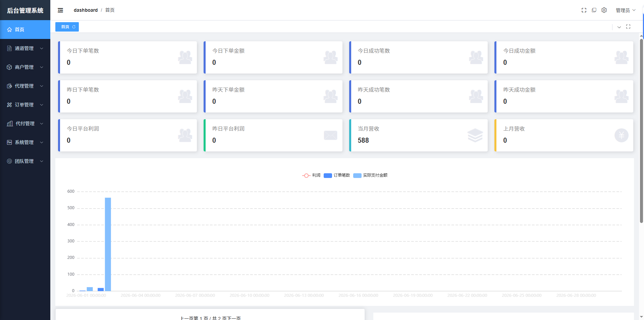Open the settings gear icon
This screenshot has width=644, height=320.
pos(604,10)
